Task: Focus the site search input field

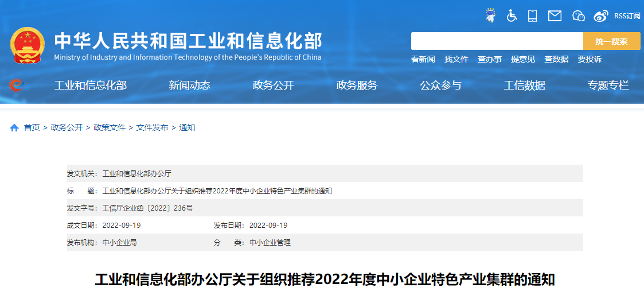Action: (x=497, y=41)
